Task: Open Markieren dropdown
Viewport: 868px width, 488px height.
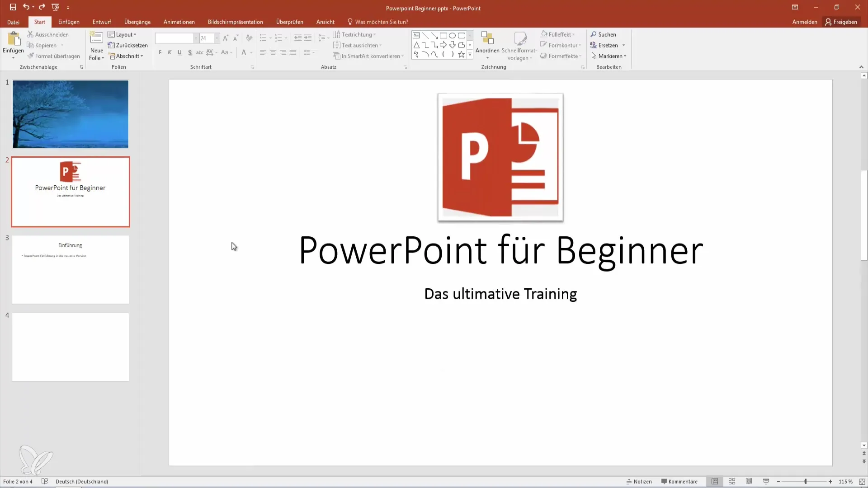Action: (x=609, y=56)
